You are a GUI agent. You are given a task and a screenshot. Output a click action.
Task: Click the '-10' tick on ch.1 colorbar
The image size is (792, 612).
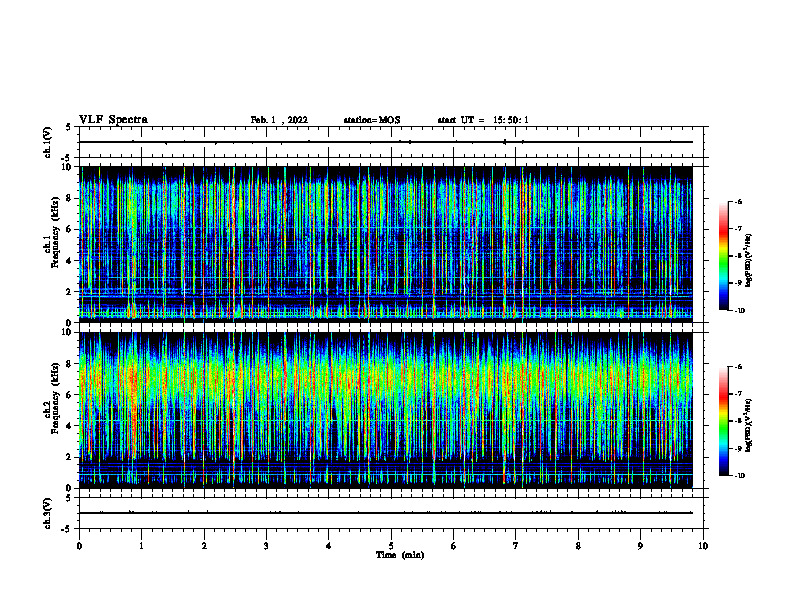pos(740,310)
